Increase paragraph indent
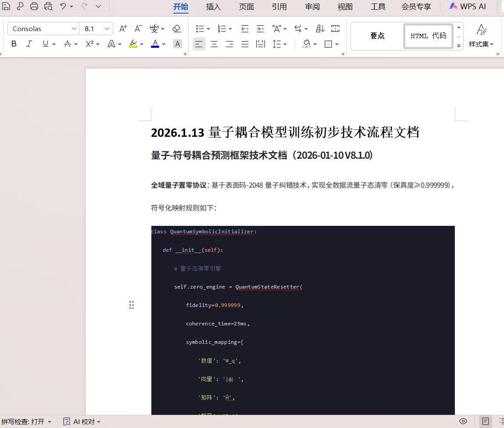Screen dimensions: 504x428 (260, 29)
